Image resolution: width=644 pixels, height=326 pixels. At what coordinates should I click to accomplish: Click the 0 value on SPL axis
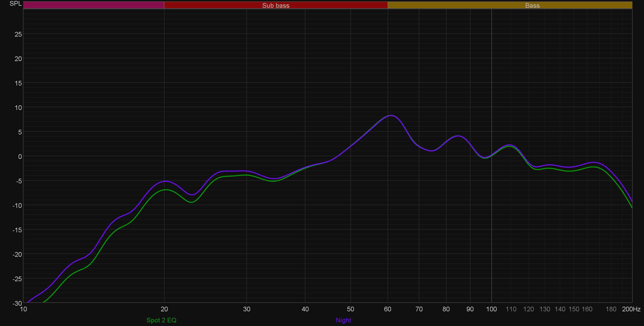(x=20, y=157)
